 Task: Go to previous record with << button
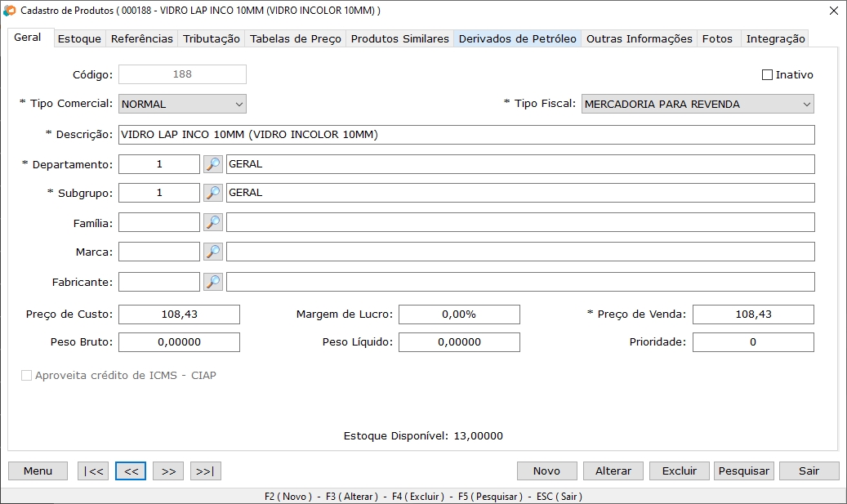131,471
